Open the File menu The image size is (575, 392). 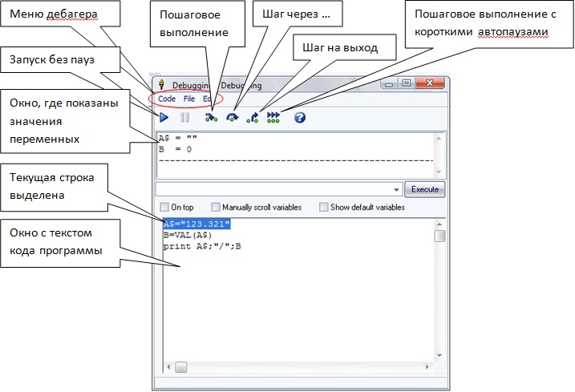(189, 99)
